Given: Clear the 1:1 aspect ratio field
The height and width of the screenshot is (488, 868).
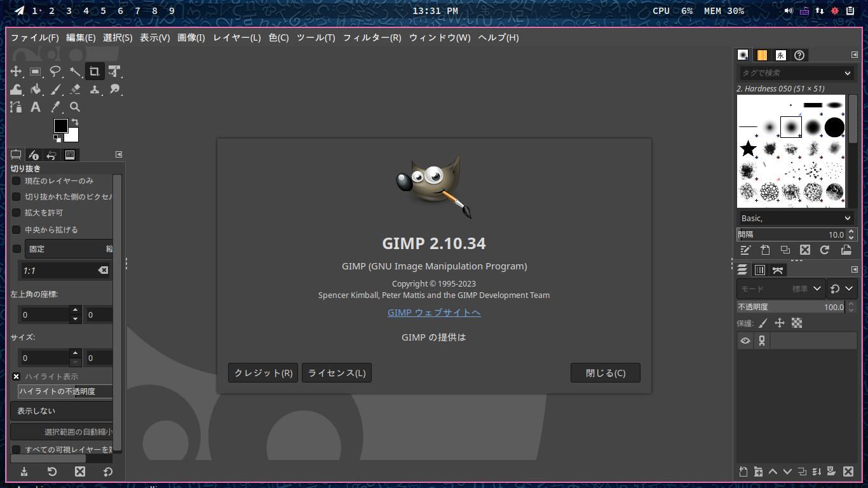Looking at the screenshot, I should 103,271.
